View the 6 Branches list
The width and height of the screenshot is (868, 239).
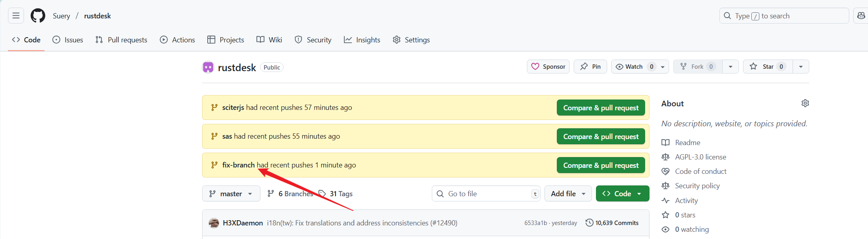click(290, 193)
